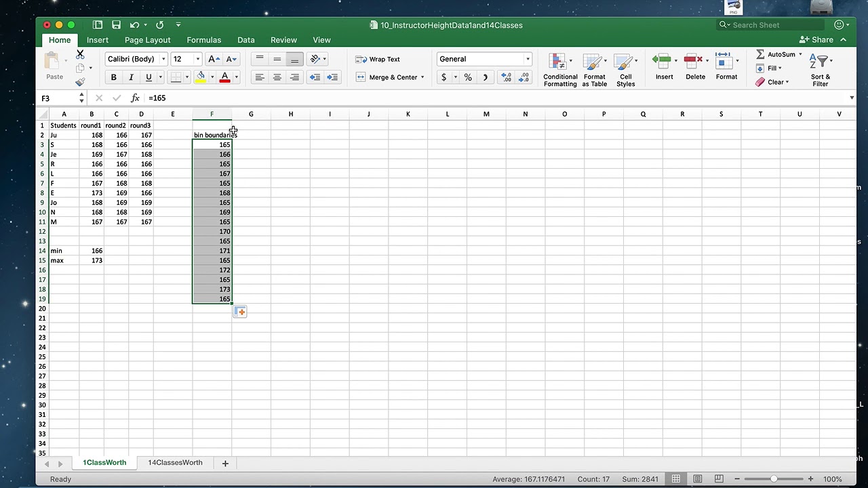This screenshot has height=488, width=868.
Task: Click the Auto Fill Options icon below column F
Action: (x=240, y=312)
